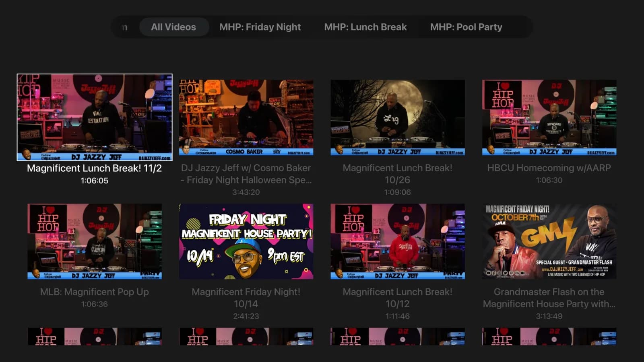
Task: Select the All Videos tab
Action: point(174,27)
